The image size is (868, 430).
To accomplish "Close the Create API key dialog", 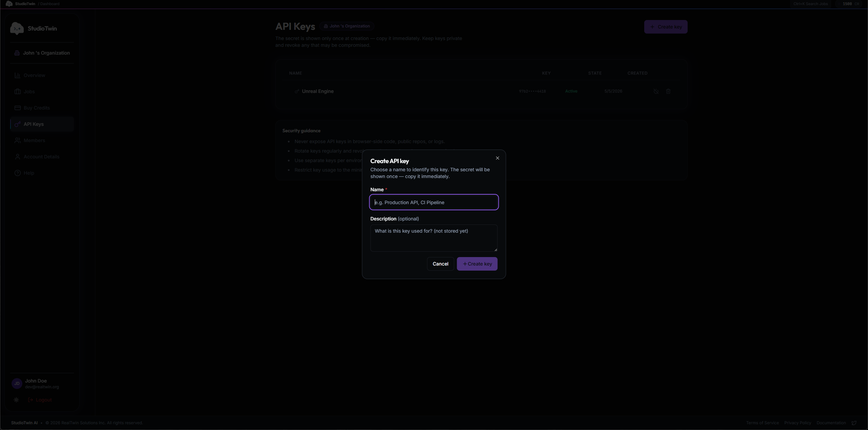I will [497, 158].
